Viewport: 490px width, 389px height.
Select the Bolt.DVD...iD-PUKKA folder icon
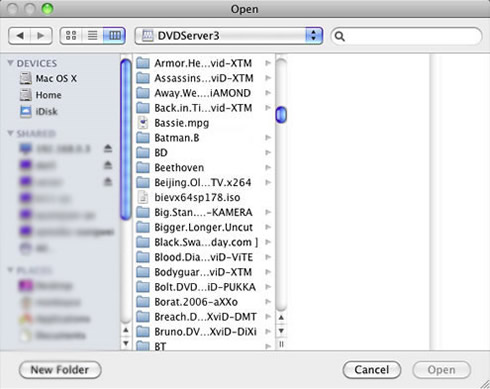[x=143, y=287]
